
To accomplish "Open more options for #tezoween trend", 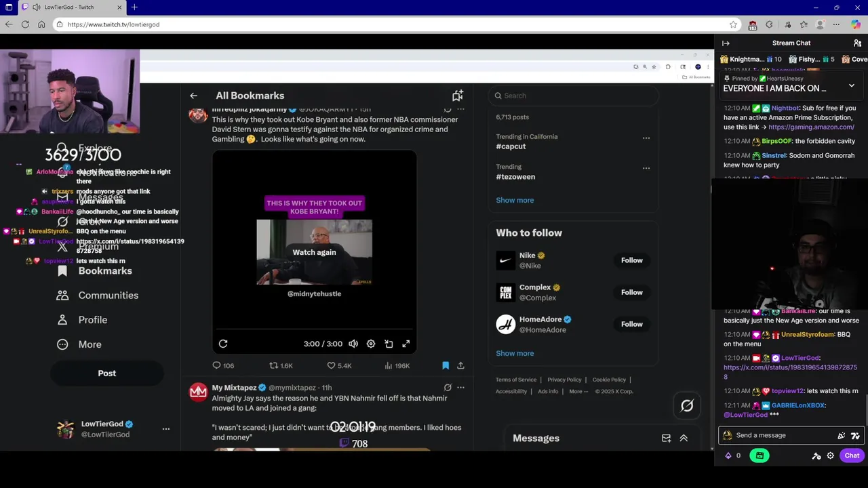I will pyautogui.click(x=646, y=168).
